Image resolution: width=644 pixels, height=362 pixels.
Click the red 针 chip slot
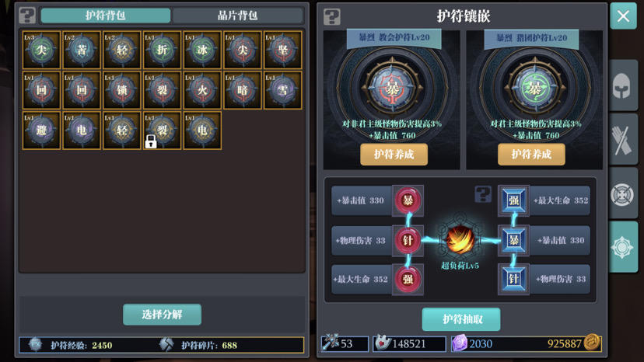(x=408, y=240)
